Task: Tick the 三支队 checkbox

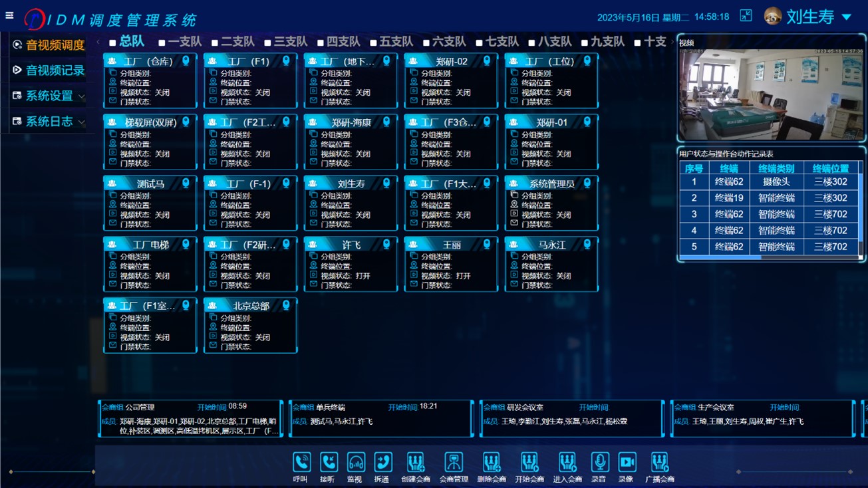Action: 267,43
